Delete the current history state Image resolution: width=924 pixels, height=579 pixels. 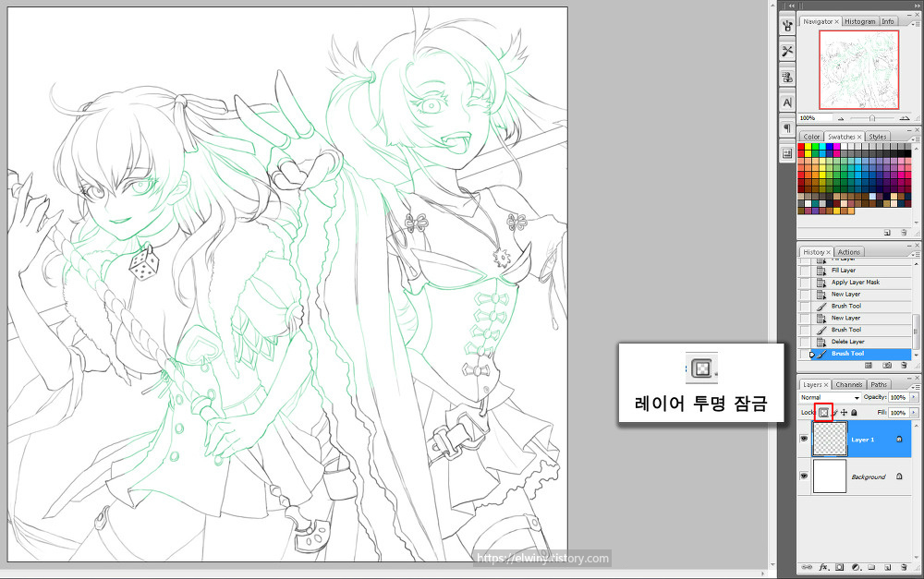pos(904,366)
